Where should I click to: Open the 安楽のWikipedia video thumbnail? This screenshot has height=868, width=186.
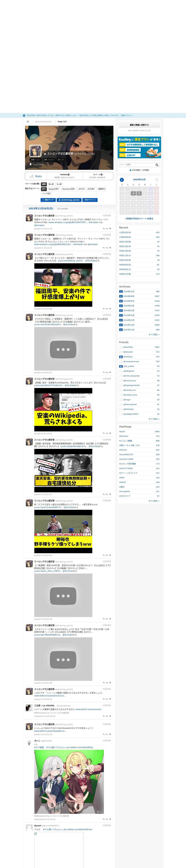[x=63, y=410]
